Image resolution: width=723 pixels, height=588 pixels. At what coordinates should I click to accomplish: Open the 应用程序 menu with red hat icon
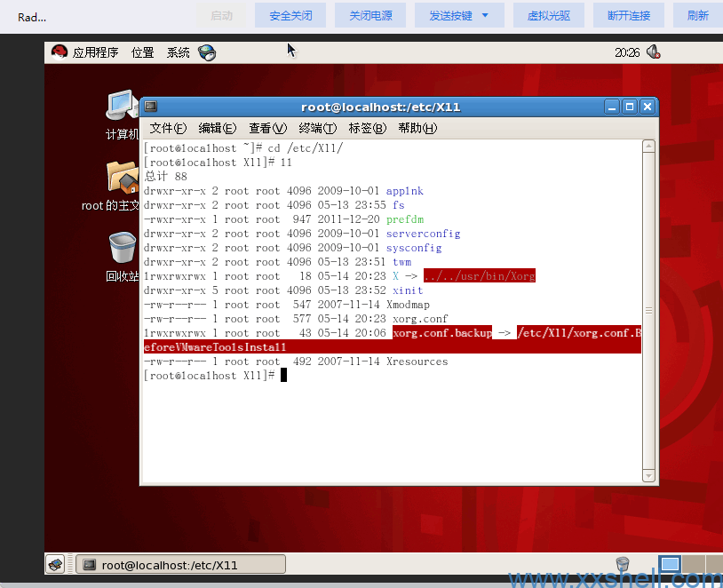coord(84,52)
